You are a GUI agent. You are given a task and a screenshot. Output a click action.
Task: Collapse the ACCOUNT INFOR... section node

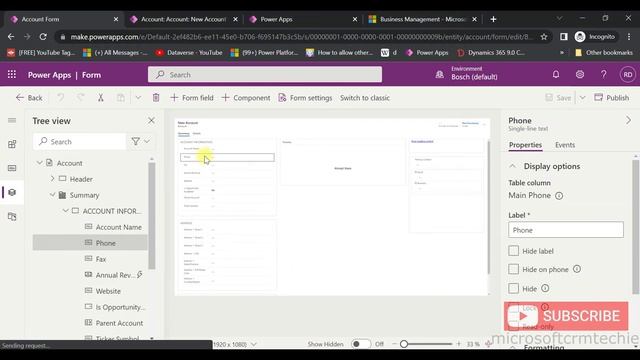point(65,211)
